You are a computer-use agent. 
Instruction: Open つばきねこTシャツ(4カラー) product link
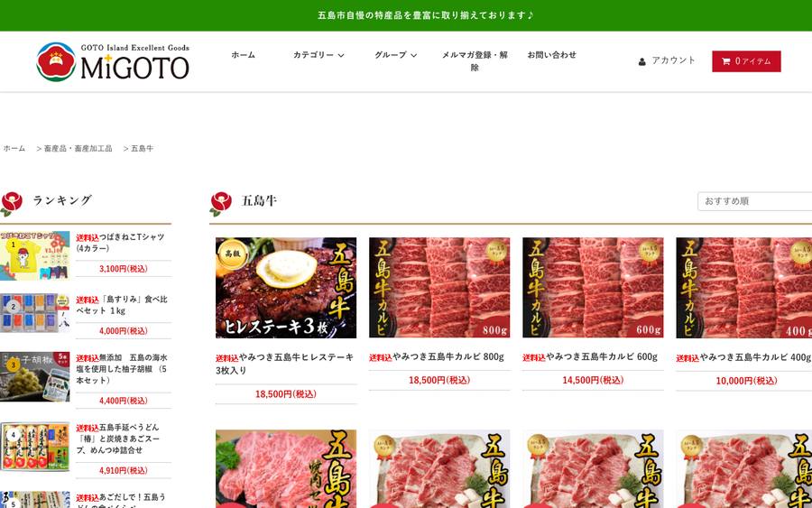point(120,243)
